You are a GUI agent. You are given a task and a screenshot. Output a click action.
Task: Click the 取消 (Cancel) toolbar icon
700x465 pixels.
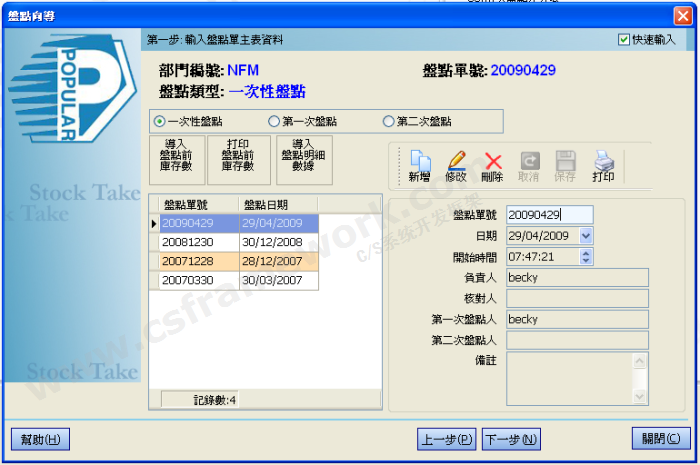[529, 165]
